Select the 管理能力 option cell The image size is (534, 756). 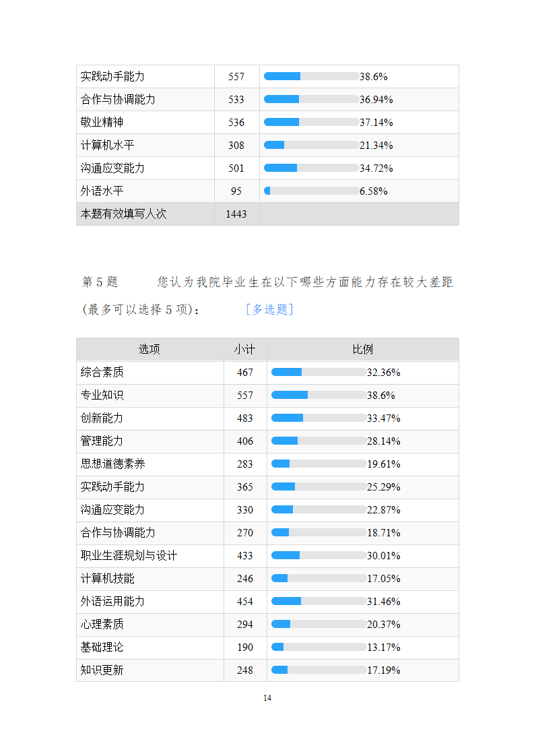coord(102,441)
